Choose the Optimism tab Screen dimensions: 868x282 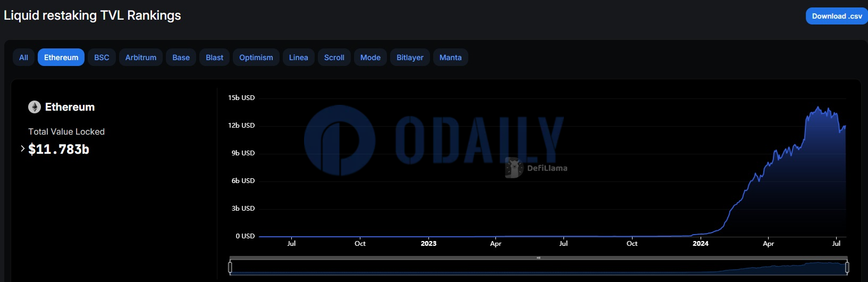256,57
